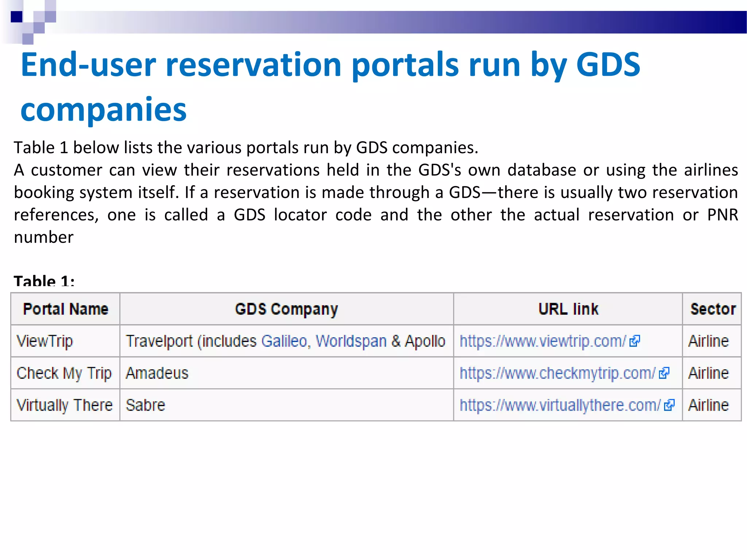The width and height of the screenshot is (747, 560).
Task: Select the Virtually There cell
Action: coord(65,405)
